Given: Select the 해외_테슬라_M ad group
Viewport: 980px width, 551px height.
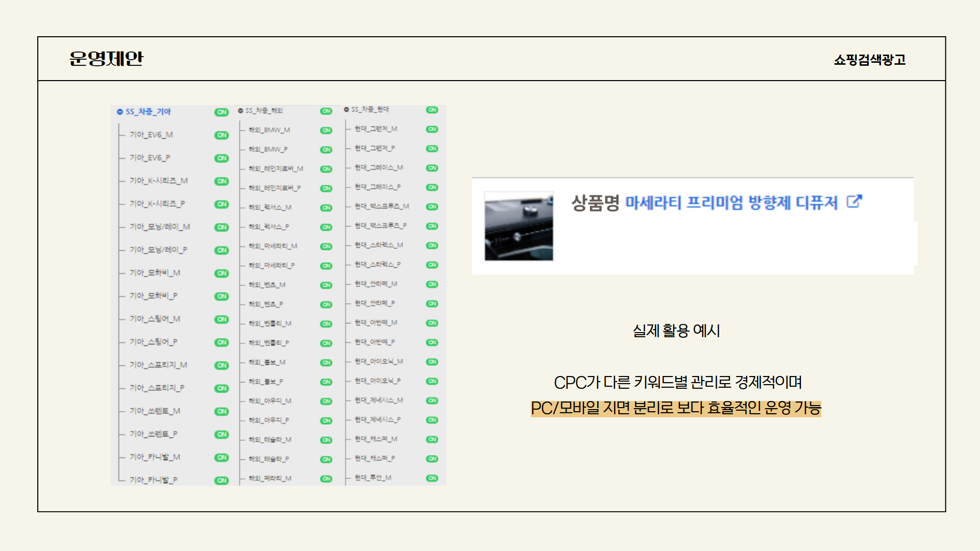Looking at the screenshot, I should 269,439.
